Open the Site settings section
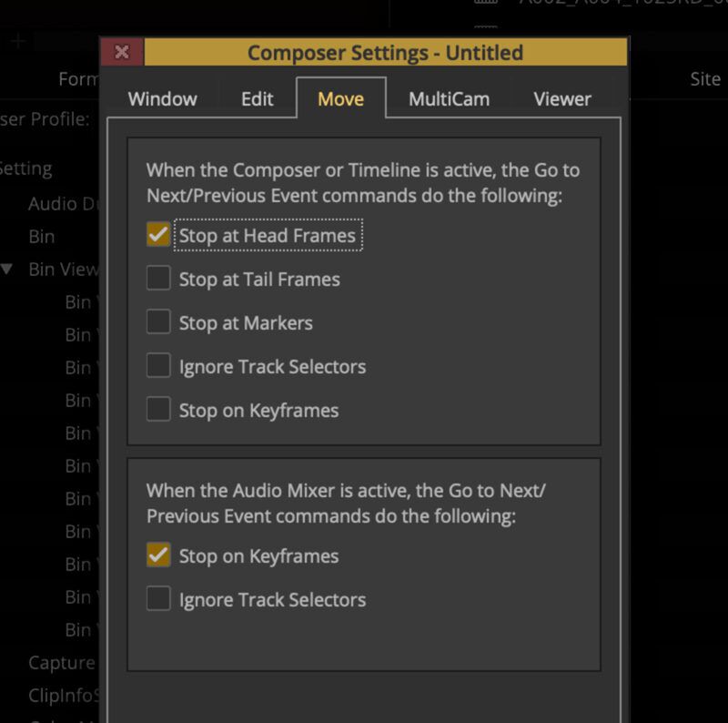The image size is (728, 723). tap(705, 79)
